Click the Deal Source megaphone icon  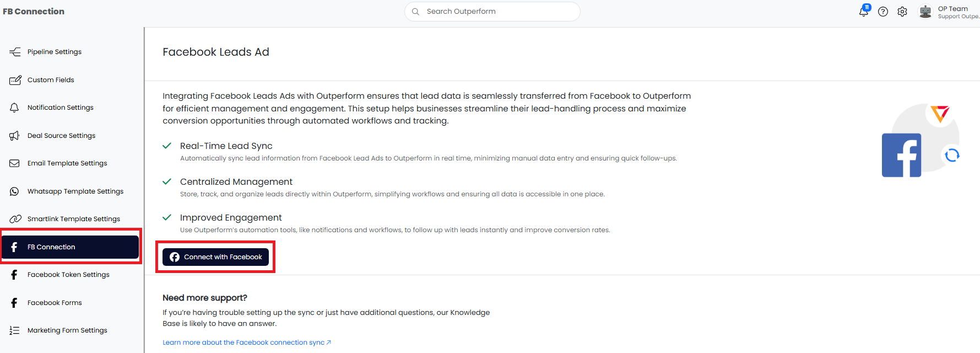[x=15, y=136]
